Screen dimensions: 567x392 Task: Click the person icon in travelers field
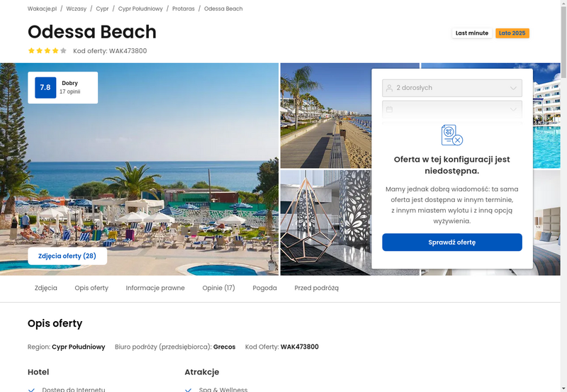[389, 88]
